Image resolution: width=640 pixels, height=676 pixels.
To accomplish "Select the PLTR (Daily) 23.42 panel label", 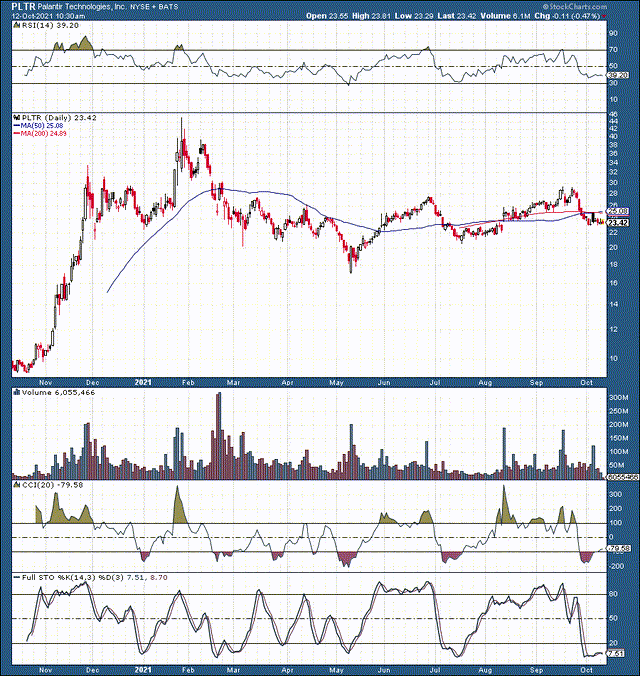I will (x=59, y=118).
